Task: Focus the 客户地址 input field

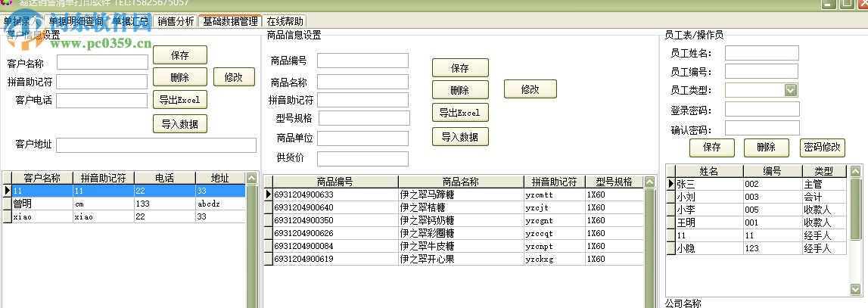Action: (156, 145)
